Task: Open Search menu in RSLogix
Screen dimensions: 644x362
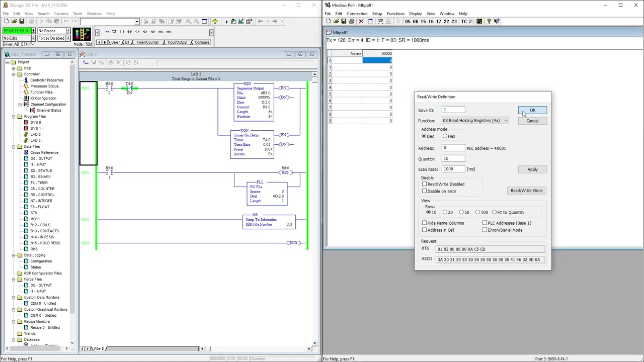Action: pyautogui.click(x=43, y=14)
